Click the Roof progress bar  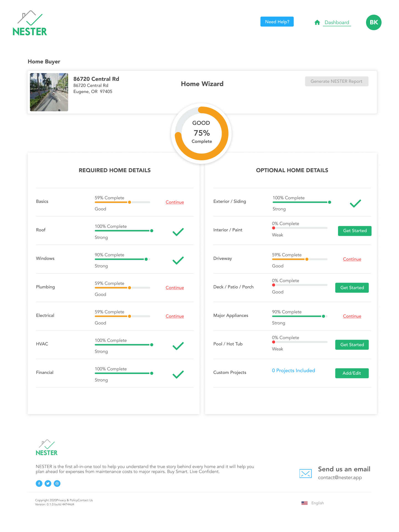[124, 231]
